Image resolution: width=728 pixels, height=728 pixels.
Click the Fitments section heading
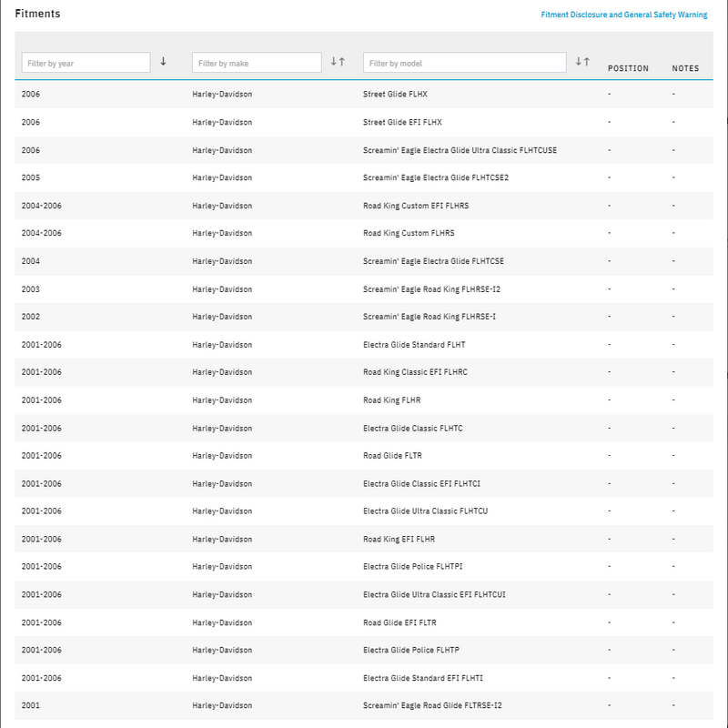coord(37,14)
